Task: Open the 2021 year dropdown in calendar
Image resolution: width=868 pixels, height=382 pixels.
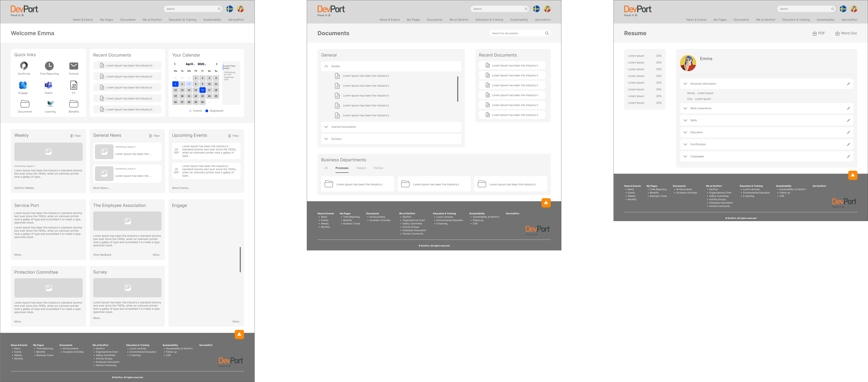Action: point(201,64)
